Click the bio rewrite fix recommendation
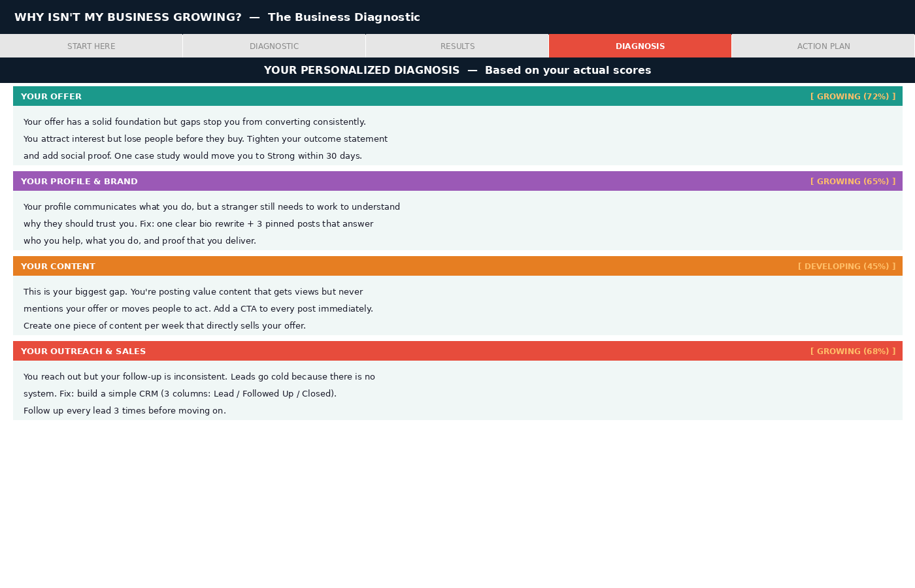Screen dimensions: 915x588 [198, 223]
